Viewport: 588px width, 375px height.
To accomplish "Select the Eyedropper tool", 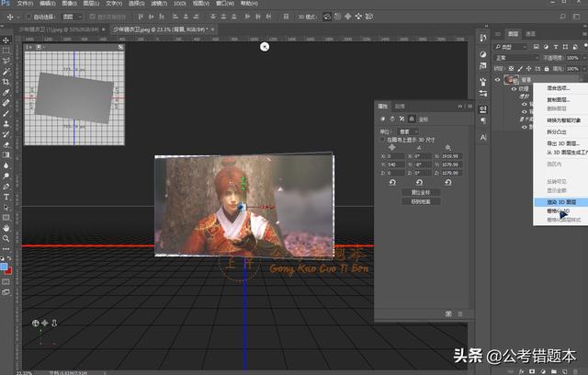I will coord(6,92).
